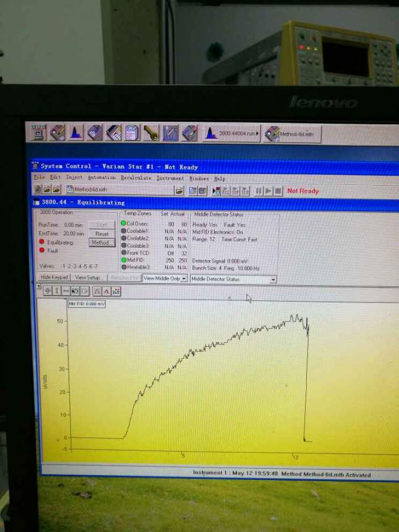Image resolution: width=399 pixels, height=532 pixels.
Task: Click the ninth Star toolbar icon
Action: click(x=189, y=134)
